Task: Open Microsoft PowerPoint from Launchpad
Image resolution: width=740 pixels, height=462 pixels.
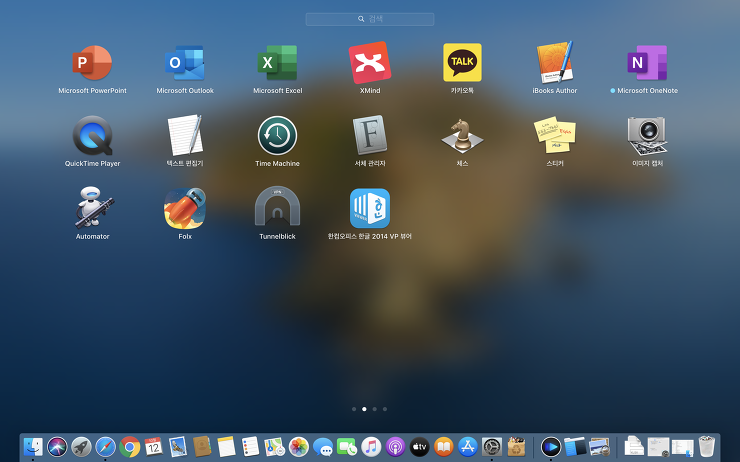Action: (x=92, y=63)
